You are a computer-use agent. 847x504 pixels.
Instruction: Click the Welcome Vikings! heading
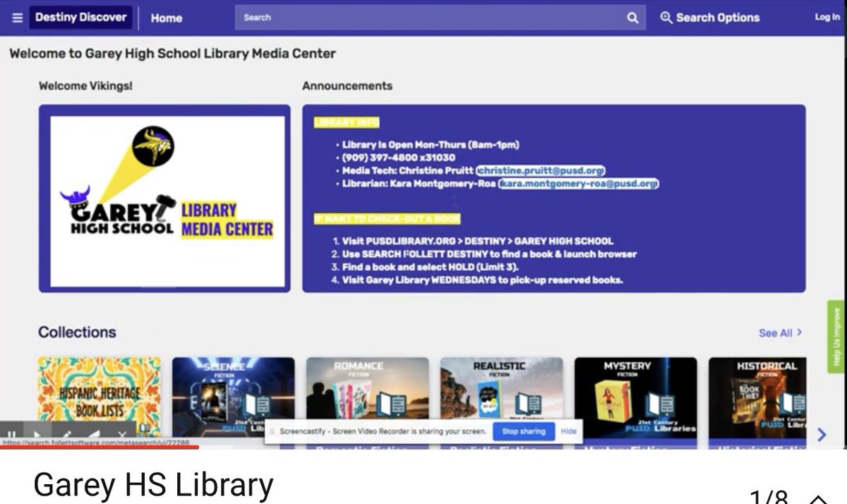click(85, 86)
